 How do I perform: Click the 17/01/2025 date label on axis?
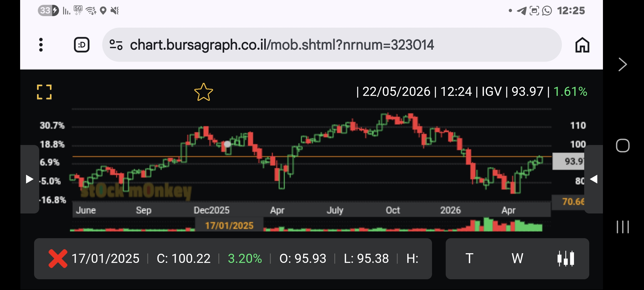[229, 225]
